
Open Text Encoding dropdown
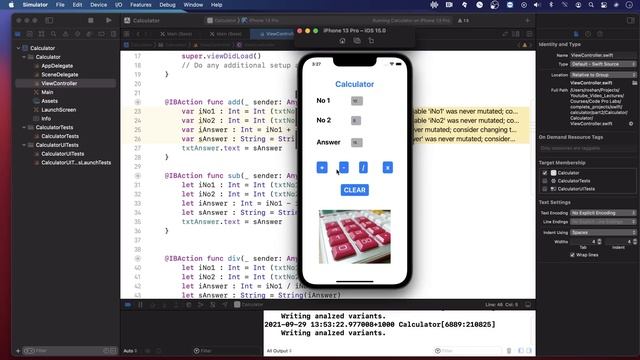tap(603, 213)
